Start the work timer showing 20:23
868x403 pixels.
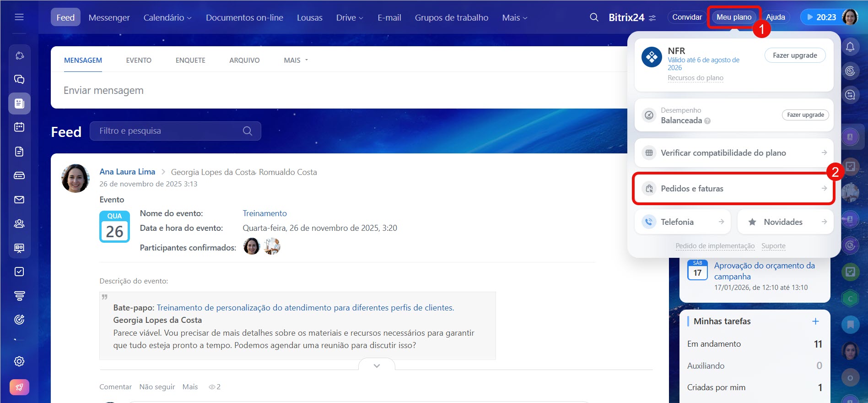820,17
